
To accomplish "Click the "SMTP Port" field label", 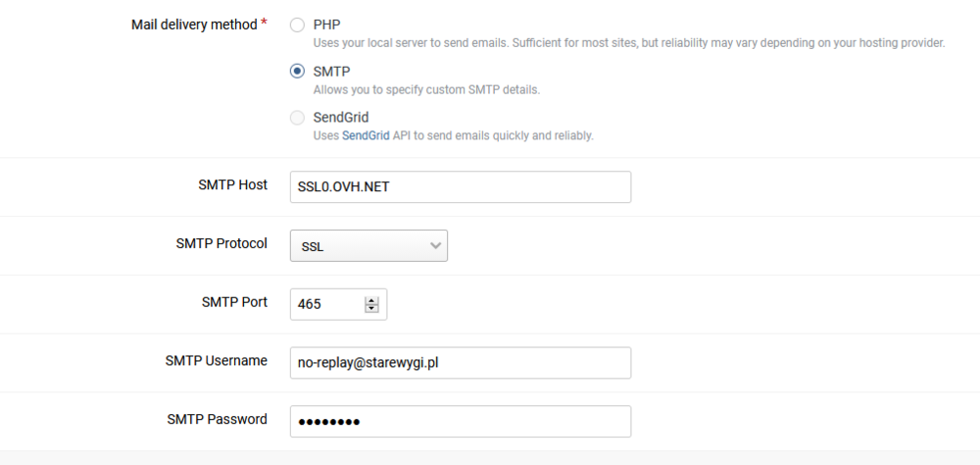I will [x=234, y=302].
